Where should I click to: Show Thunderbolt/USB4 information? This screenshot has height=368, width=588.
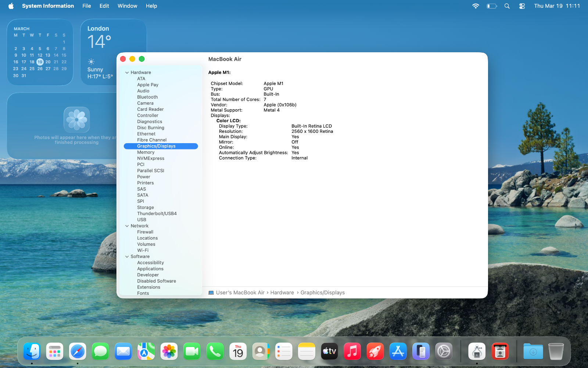(x=161, y=213)
